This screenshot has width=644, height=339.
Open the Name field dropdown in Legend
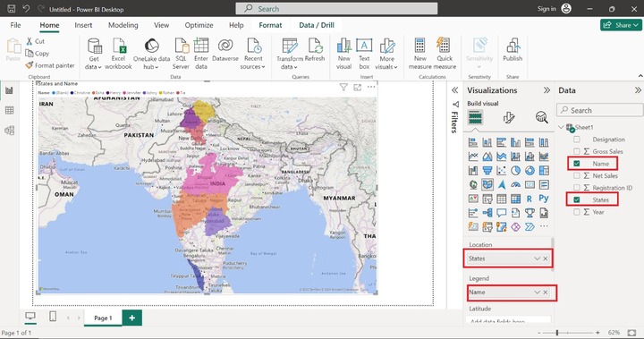click(537, 292)
